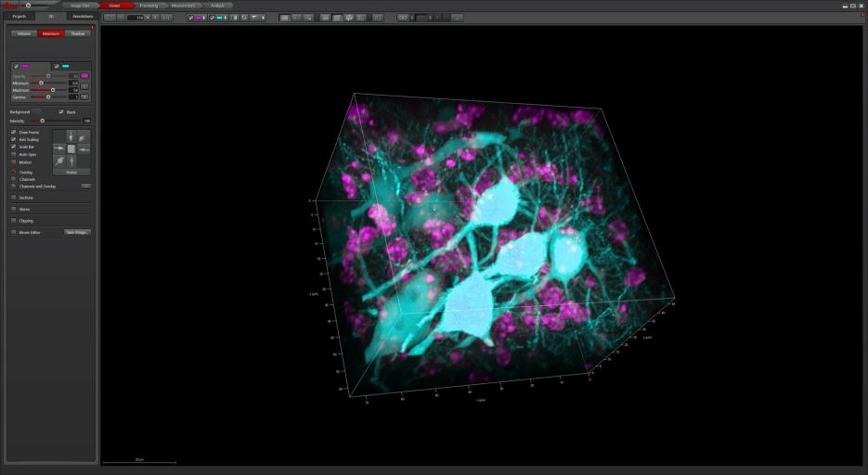Image resolution: width=868 pixels, height=475 pixels.
Task: Expand the Movie Editor section
Action: [13, 232]
